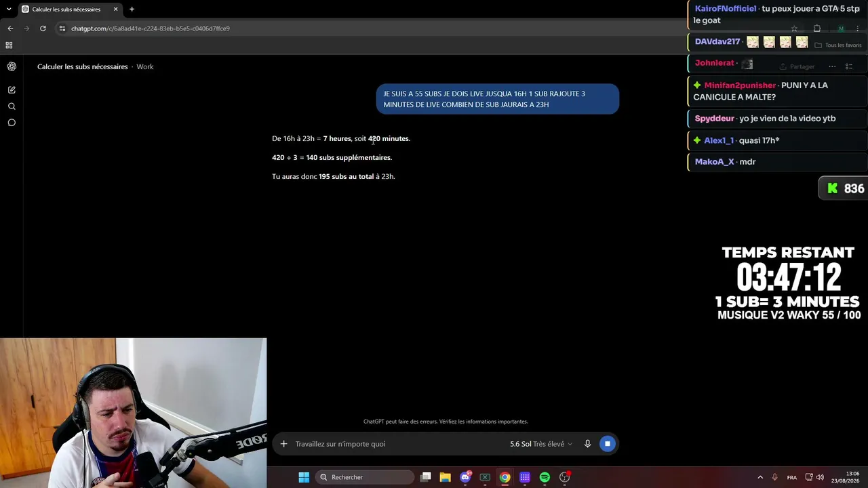
Task: Click the username 'Johnlerat' in the chat
Action: pyautogui.click(x=715, y=63)
